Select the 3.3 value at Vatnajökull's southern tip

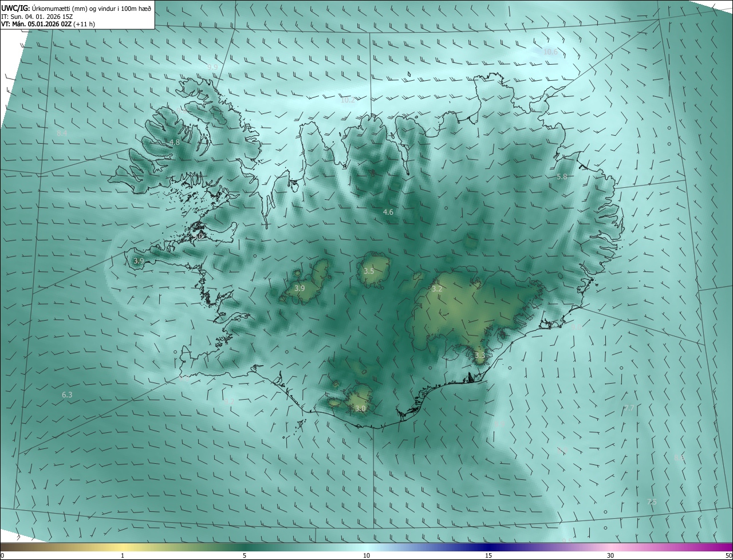(x=480, y=355)
